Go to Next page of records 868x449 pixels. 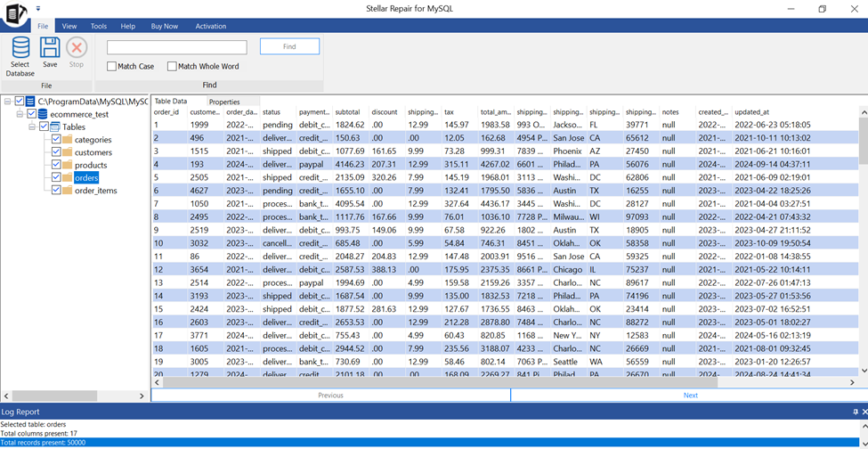(x=690, y=395)
